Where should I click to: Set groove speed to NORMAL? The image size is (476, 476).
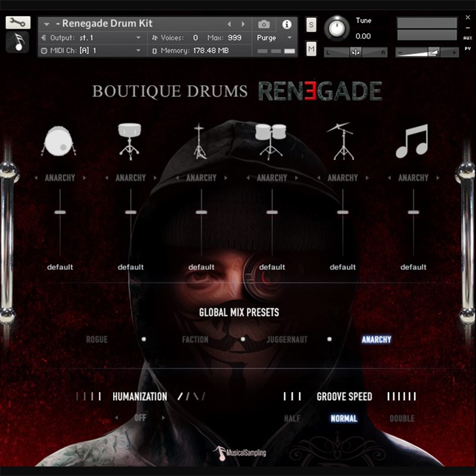(x=344, y=419)
